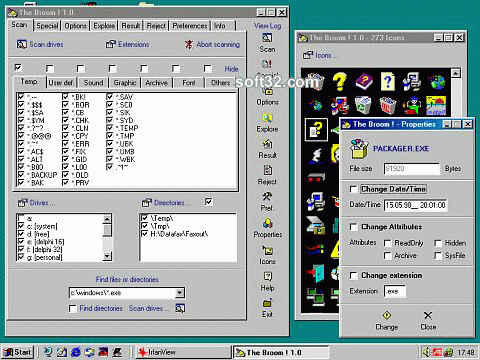Uncheck the H:\Datafax\Faxout\ directory checkbox
Image resolution: width=480 pixels, height=360 pixels.
(145, 234)
